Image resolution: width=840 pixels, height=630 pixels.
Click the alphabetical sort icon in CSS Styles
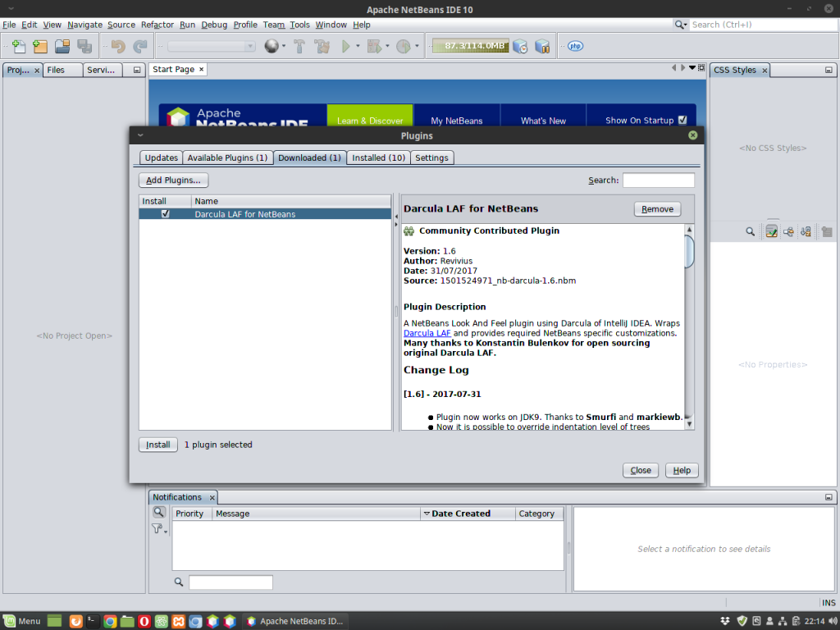pyautogui.click(x=806, y=232)
